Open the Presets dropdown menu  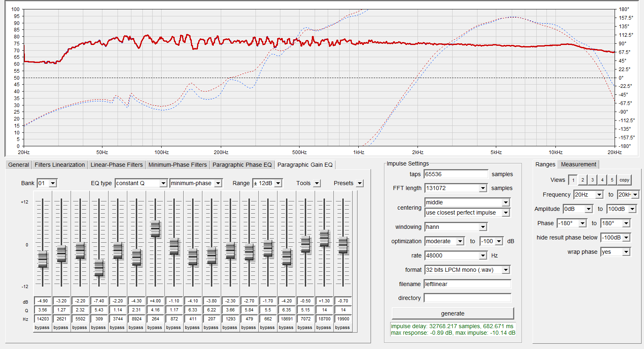click(x=360, y=183)
